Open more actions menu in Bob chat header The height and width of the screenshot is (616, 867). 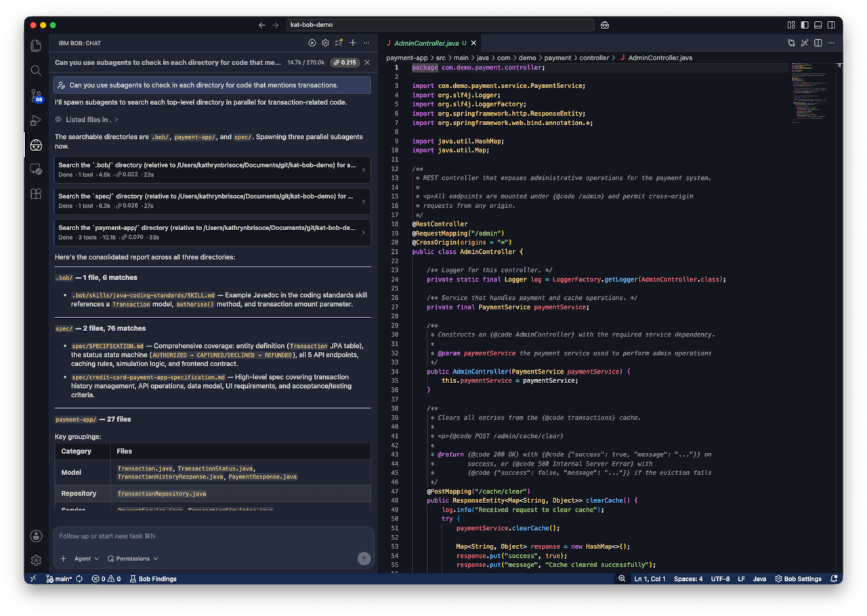(366, 43)
